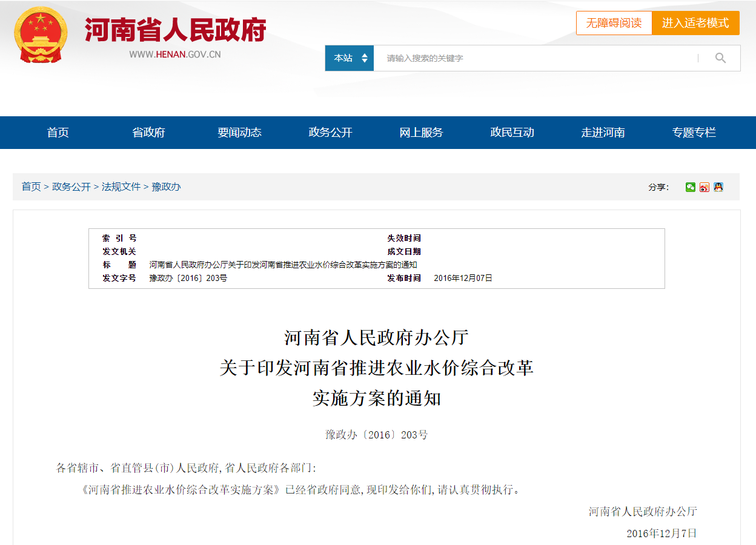This screenshot has width=756, height=545.
Task: Open the 首页 navigation menu item
Action: (58, 133)
